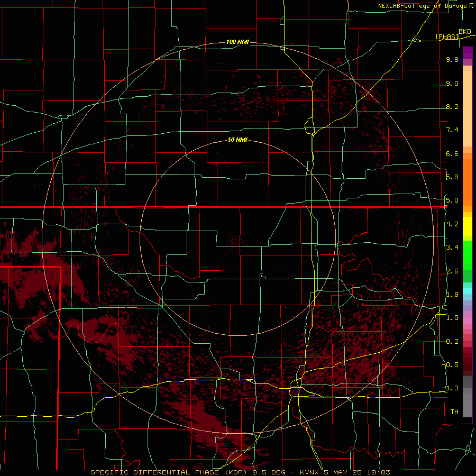Click the 4.2 scale value
This screenshot has width=476, height=476.
[x=452, y=224]
